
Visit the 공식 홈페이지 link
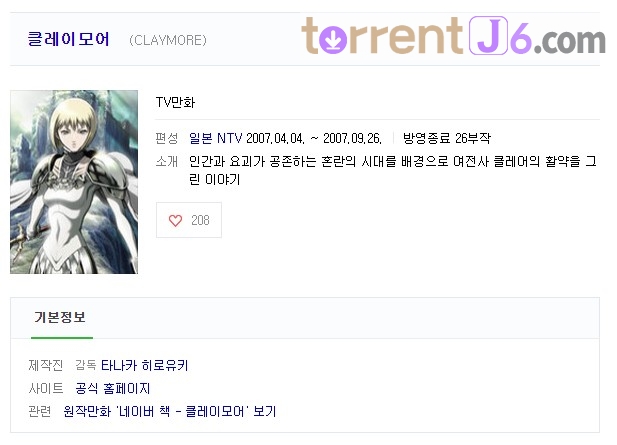tap(113, 389)
